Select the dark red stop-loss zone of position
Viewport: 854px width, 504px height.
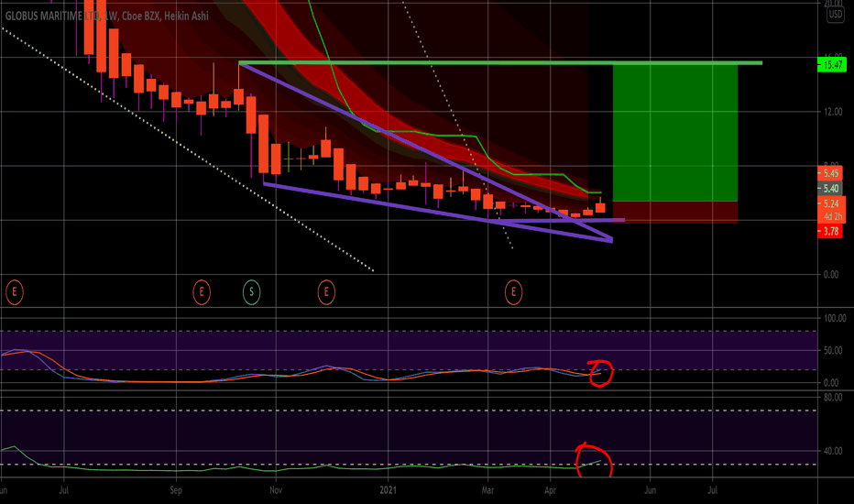[675, 212]
